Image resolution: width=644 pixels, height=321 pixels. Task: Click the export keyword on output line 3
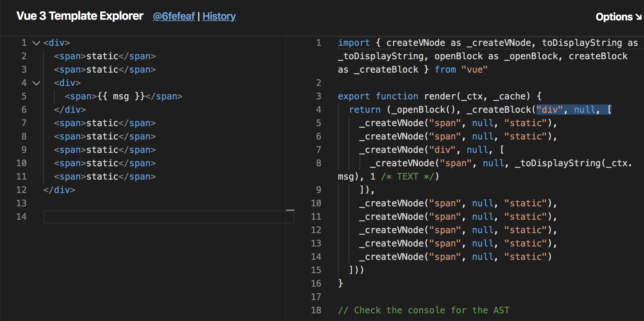353,96
